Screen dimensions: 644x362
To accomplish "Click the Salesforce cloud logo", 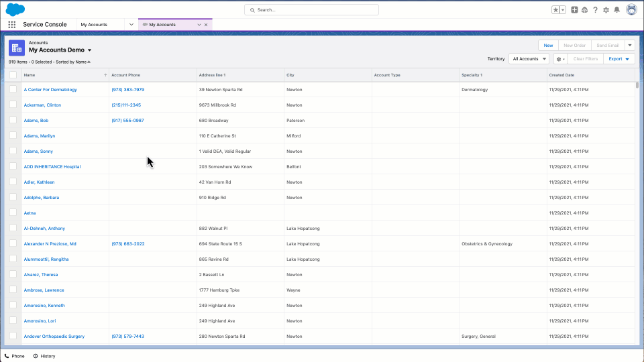I will click(15, 9).
